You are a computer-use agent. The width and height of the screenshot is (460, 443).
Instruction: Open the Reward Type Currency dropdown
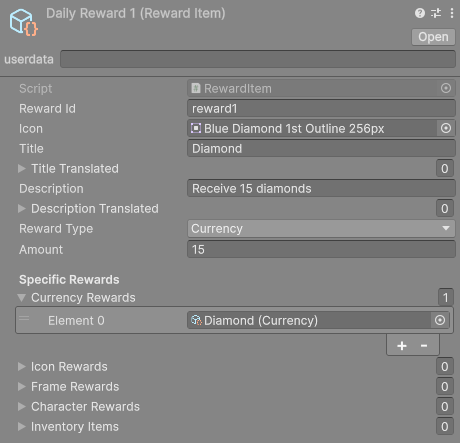[321, 229]
